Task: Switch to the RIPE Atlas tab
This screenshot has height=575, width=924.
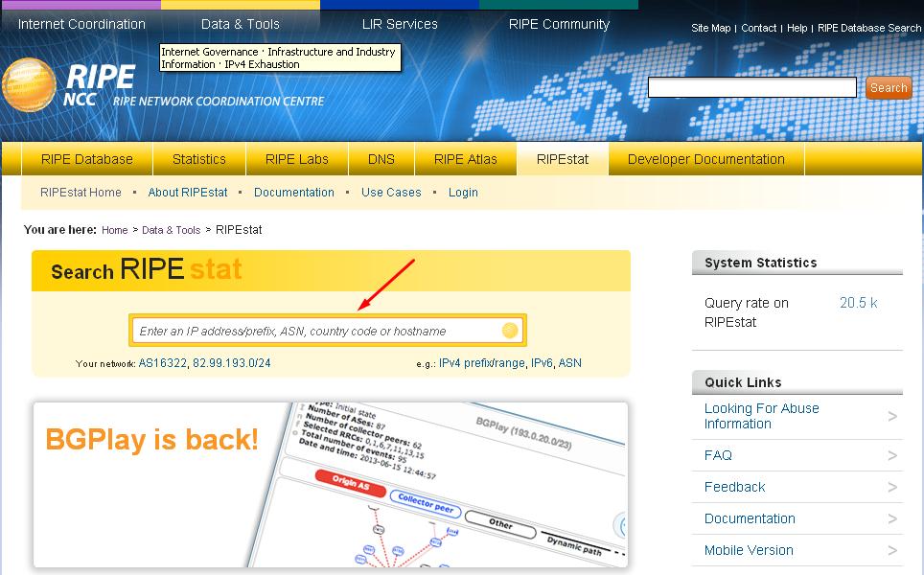Action: [x=465, y=159]
